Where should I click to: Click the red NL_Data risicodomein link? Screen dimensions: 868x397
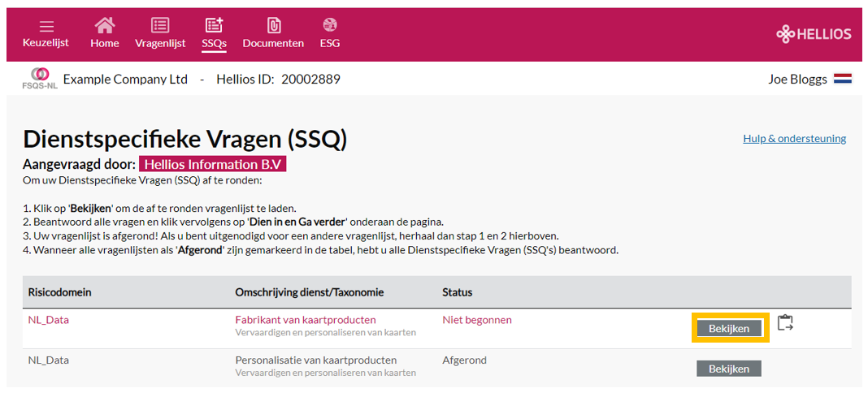click(x=49, y=320)
